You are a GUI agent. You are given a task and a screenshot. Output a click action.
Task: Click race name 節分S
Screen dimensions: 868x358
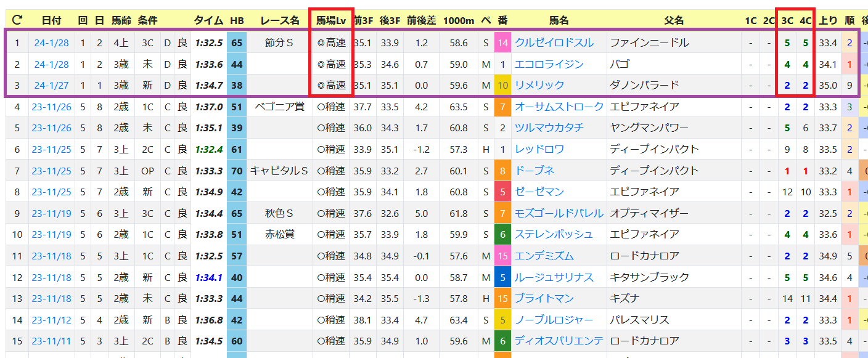tap(280, 43)
